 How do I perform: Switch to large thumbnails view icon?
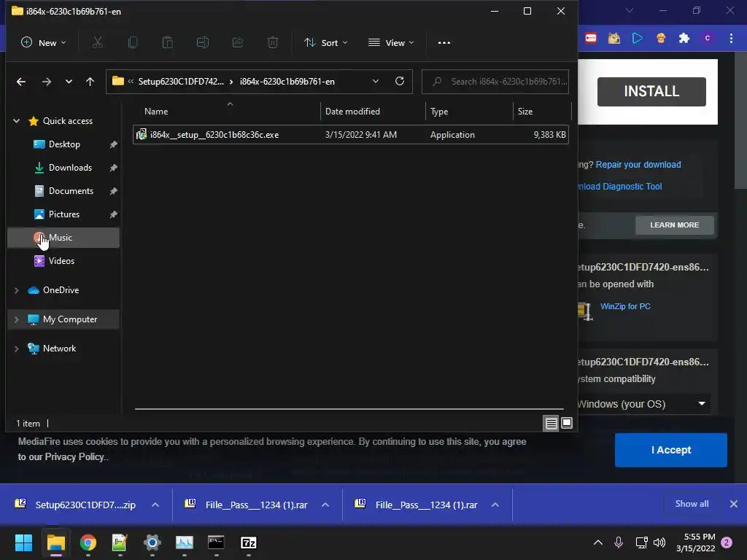coord(566,423)
